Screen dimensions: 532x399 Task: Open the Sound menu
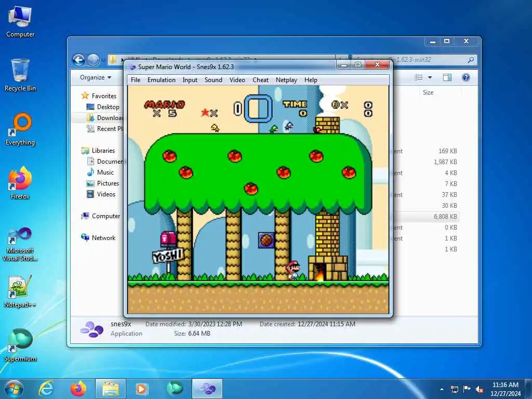[213, 79]
